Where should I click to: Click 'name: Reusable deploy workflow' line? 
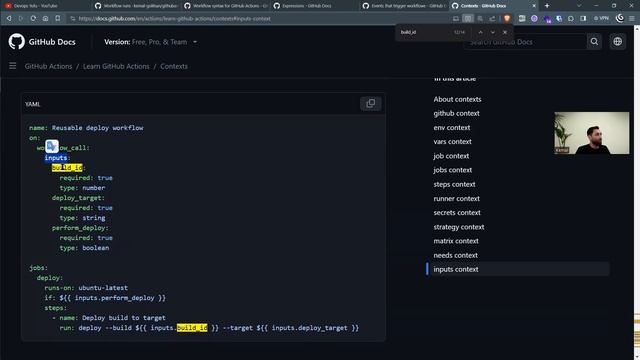point(86,128)
